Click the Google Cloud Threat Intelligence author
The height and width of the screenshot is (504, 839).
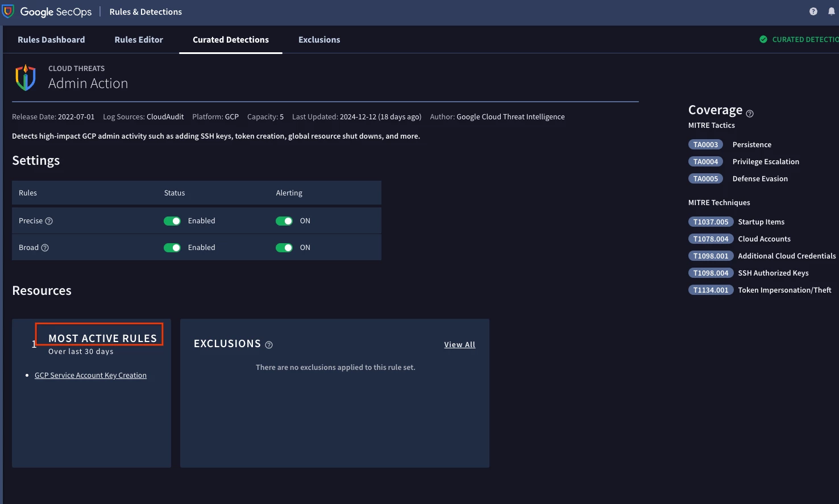[510, 117]
